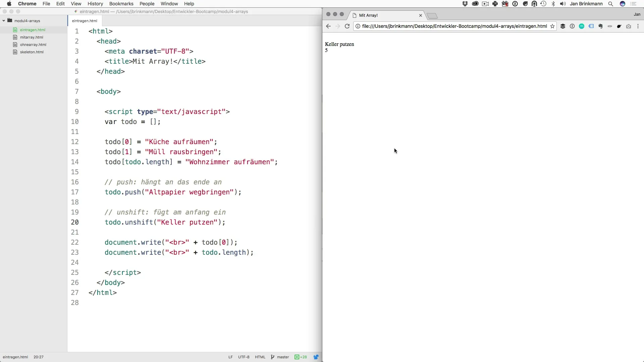
Task: Click the leaf-shaped menu bar icon
Action: point(525,4)
